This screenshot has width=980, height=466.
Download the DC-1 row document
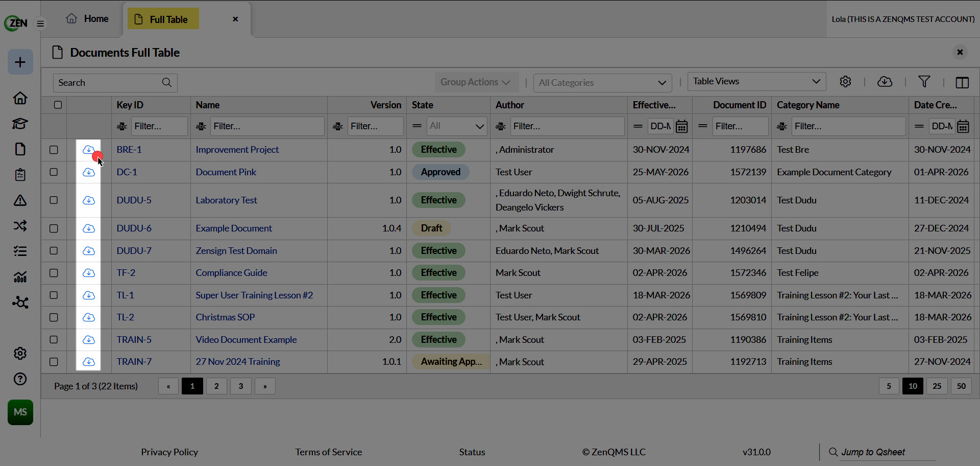click(88, 172)
